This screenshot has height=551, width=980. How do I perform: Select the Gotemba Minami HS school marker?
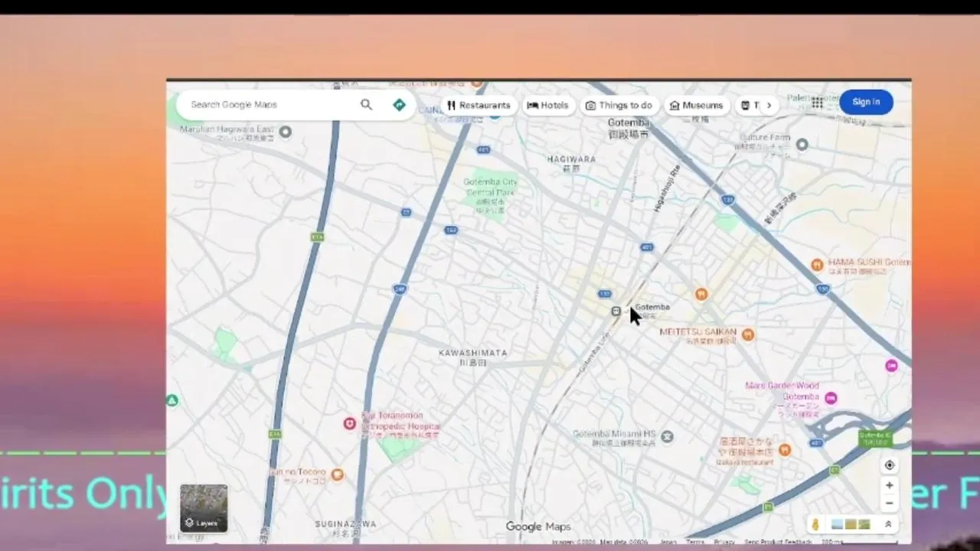668,436
